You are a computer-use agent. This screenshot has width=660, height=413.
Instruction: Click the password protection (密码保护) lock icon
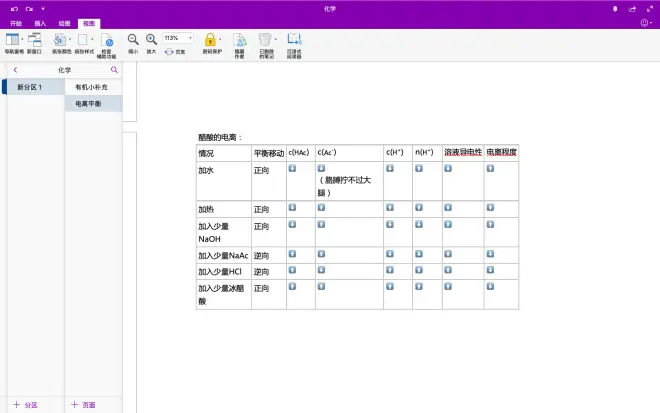(213, 41)
